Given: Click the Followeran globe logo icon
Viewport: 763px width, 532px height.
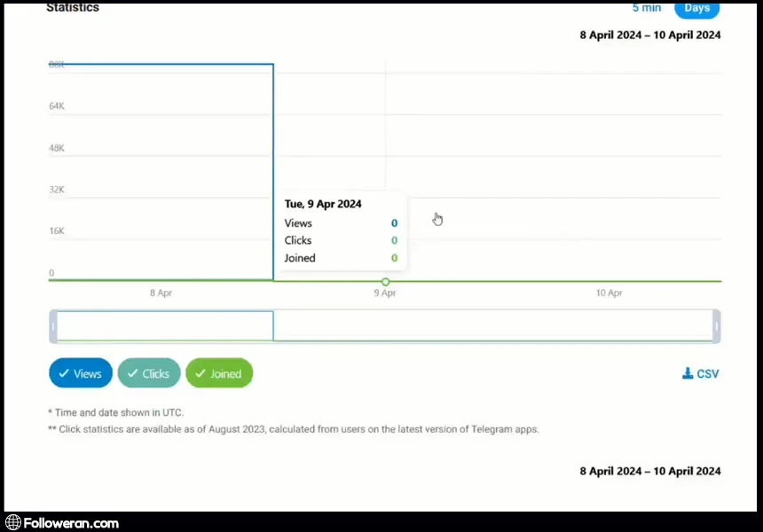Looking at the screenshot, I should (x=12, y=522).
